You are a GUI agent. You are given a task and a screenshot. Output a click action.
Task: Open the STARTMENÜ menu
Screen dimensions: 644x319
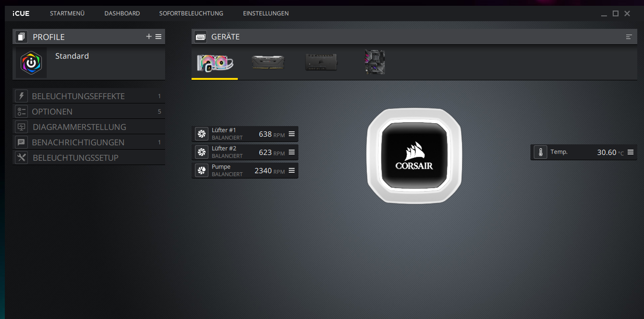pos(67,13)
